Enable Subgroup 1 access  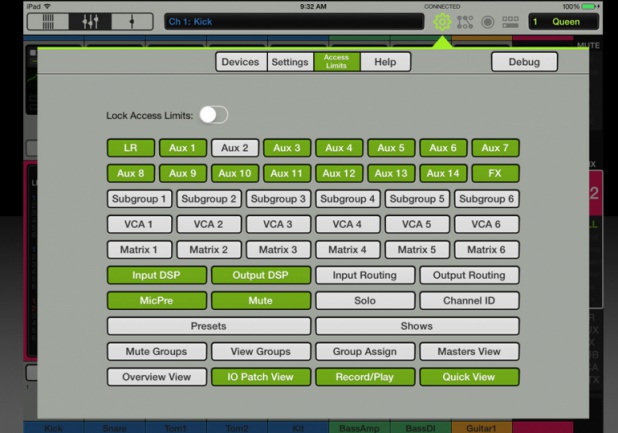[140, 199]
